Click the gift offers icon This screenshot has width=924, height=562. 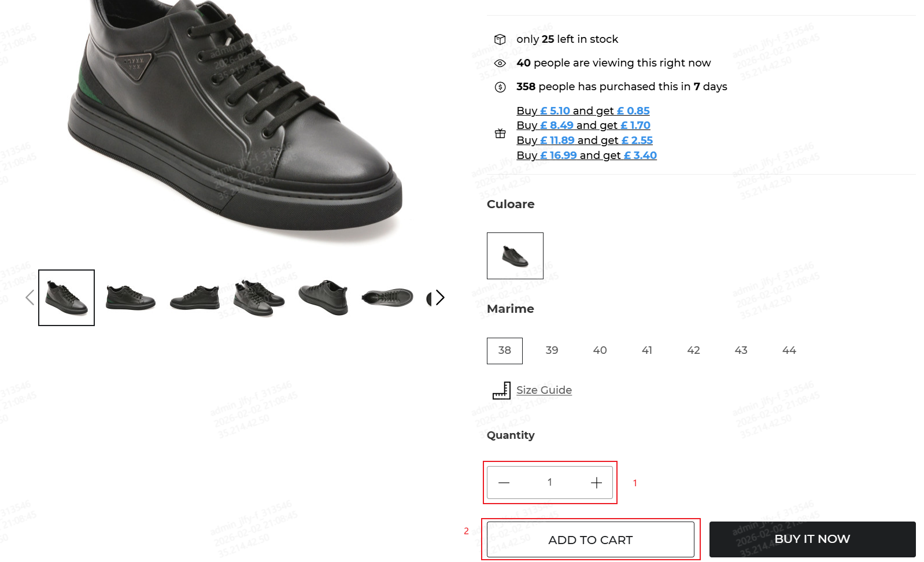click(500, 134)
